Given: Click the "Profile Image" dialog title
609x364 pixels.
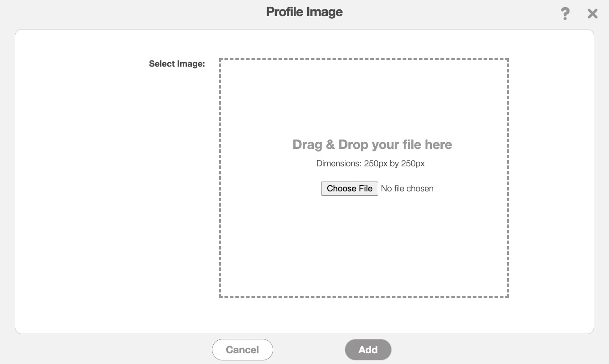Looking at the screenshot, I should tap(304, 12).
